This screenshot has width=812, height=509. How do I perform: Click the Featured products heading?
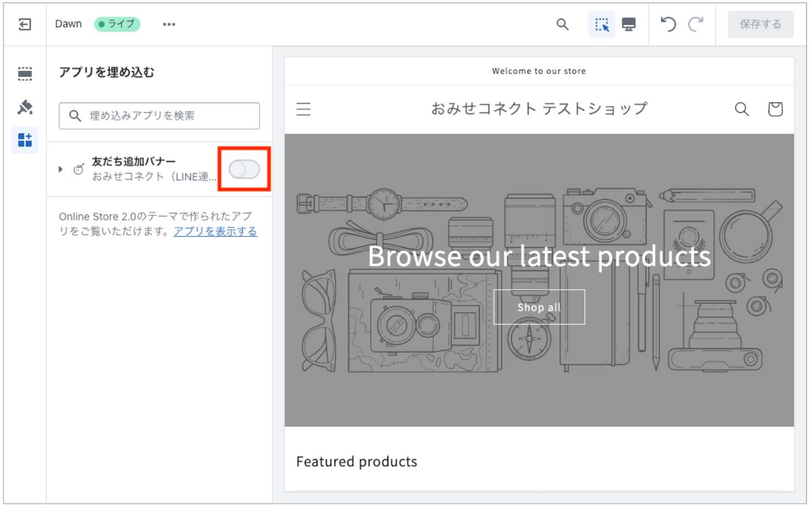(356, 462)
